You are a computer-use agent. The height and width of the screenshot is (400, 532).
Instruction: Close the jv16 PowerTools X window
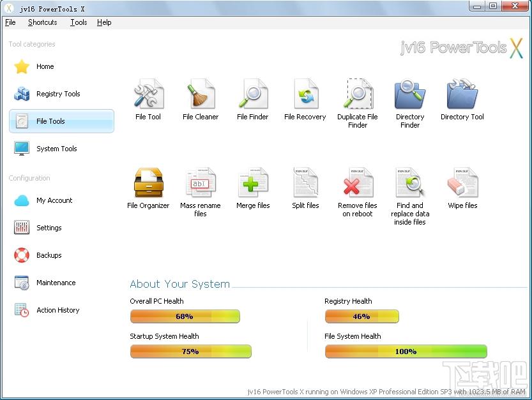[515, 6]
